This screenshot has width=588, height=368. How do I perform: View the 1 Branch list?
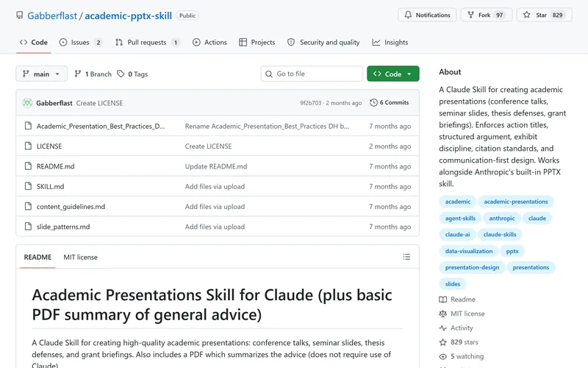click(x=93, y=74)
